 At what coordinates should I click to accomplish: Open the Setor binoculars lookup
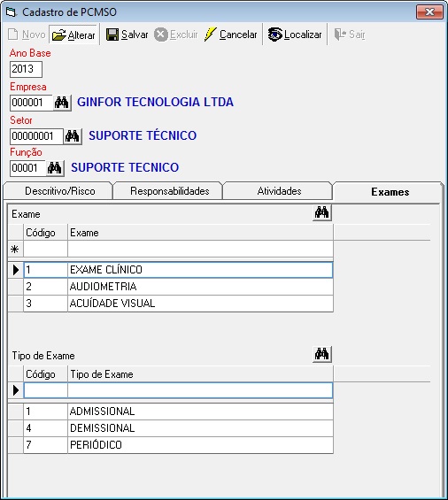tap(73, 136)
